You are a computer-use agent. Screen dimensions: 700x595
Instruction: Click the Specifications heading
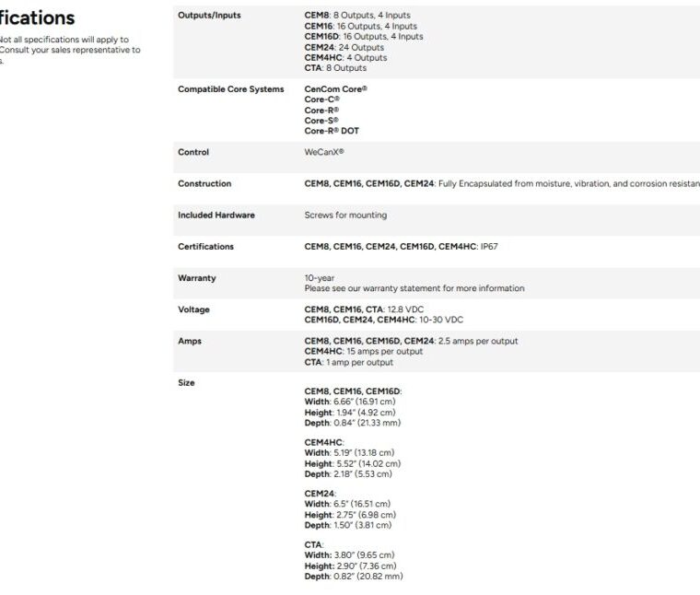pos(37,18)
